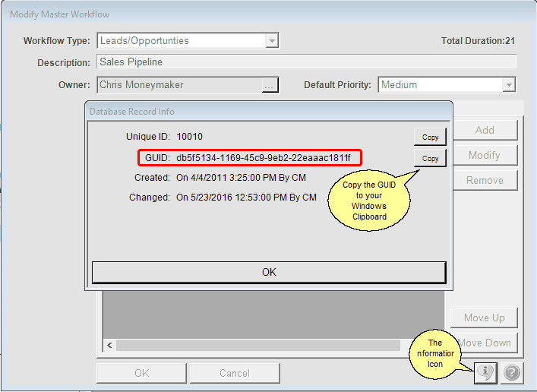
Task: Open Help with the question mark icon
Action: (x=512, y=373)
